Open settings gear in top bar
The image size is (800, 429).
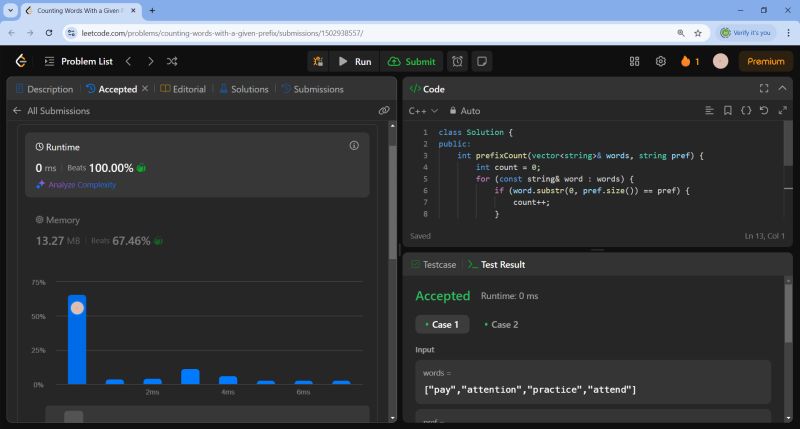click(x=660, y=61)
